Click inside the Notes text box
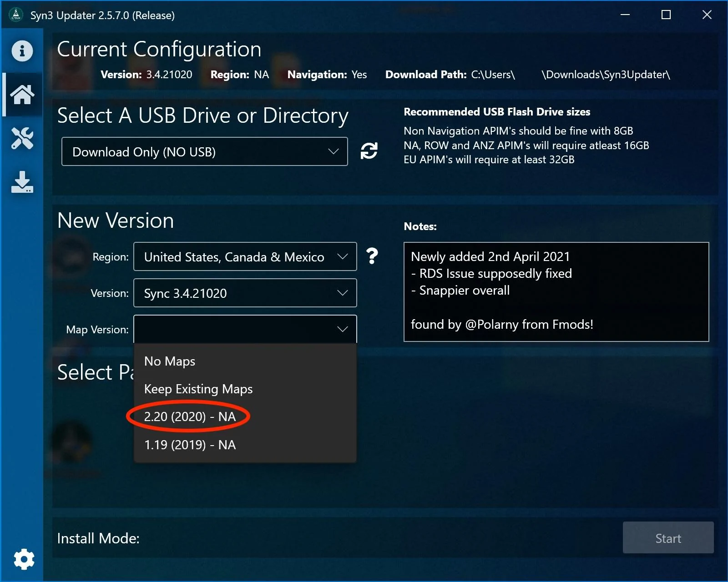 (x=556, y=292)
